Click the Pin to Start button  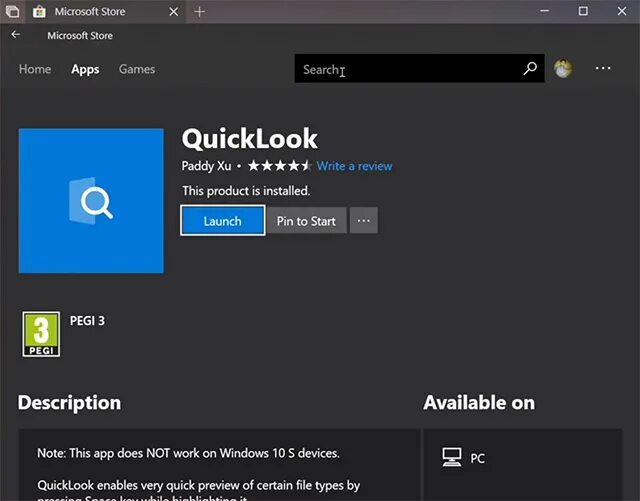click(306, 220)
